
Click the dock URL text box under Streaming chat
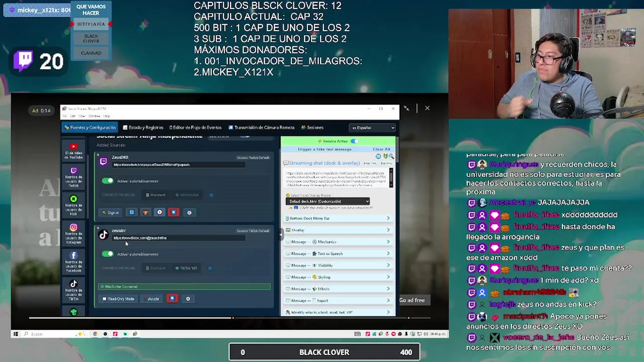pyautogui.click(x=337, y=179)
